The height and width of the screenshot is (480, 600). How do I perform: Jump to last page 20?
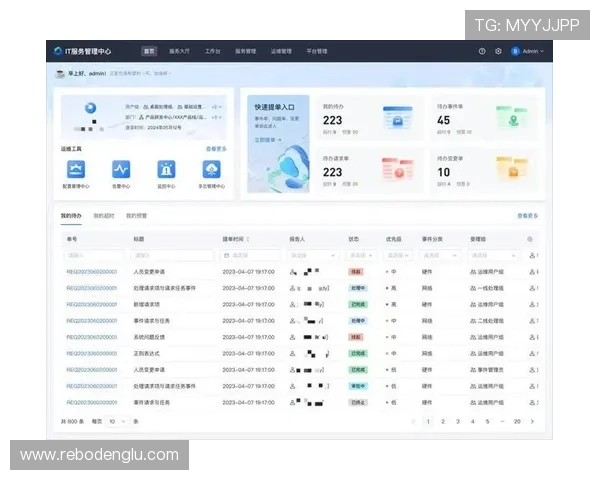[x=517, y=421]
